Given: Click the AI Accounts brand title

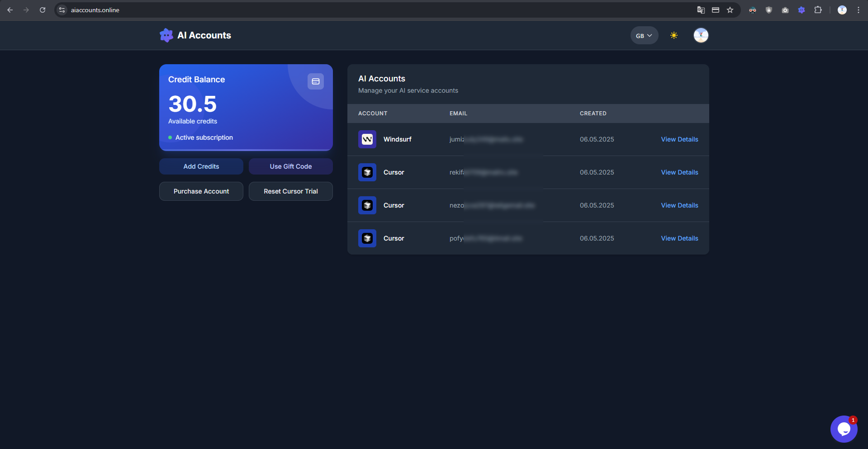Looking at the screenshot, I should tap(204, 35).
